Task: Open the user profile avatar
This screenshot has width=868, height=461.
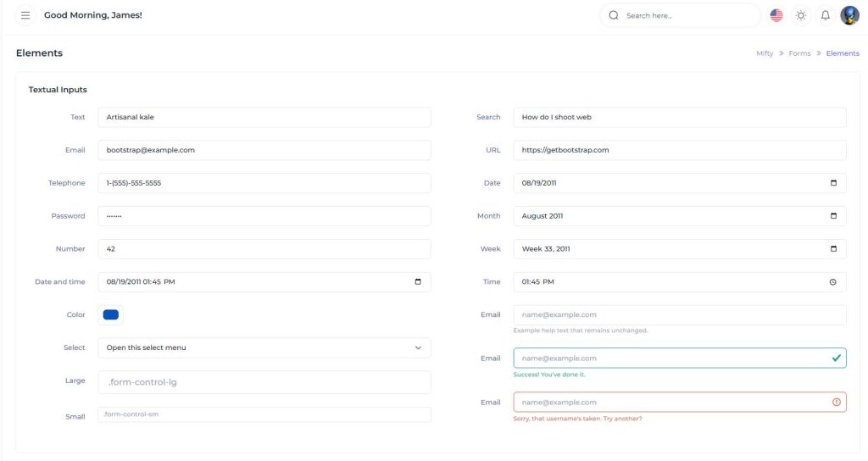Action: 849,15
